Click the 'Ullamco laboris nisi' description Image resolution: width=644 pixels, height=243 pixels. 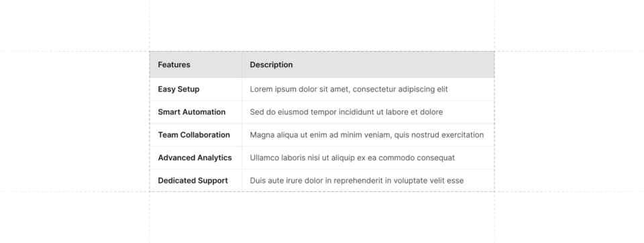[x=352, y=158]
